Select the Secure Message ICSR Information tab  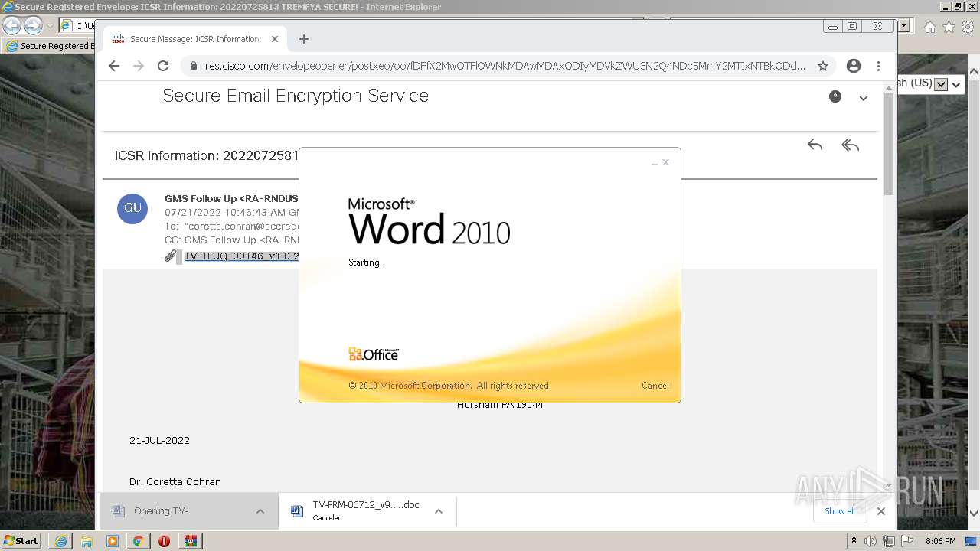[194, 39]
